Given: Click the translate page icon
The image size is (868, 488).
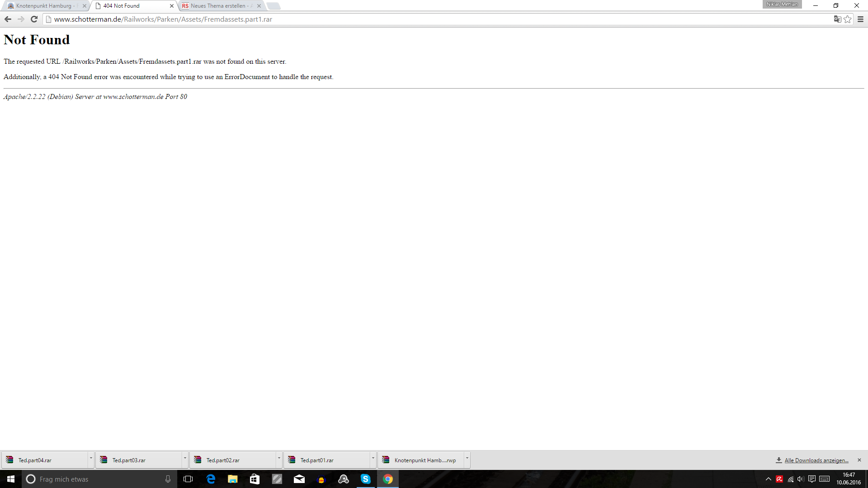Looking at the screenshot, I should tap(837, 19).
